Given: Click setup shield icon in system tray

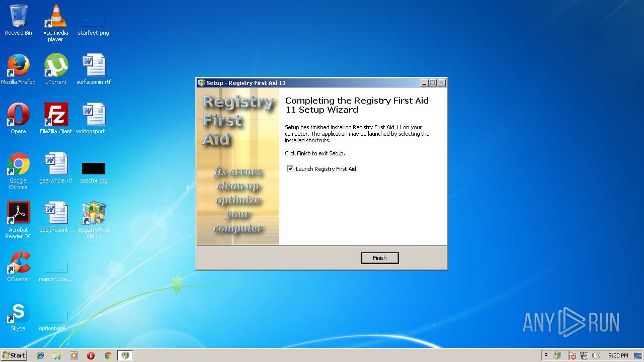Looking at the screenshot, I should click(x=557, y=355).
